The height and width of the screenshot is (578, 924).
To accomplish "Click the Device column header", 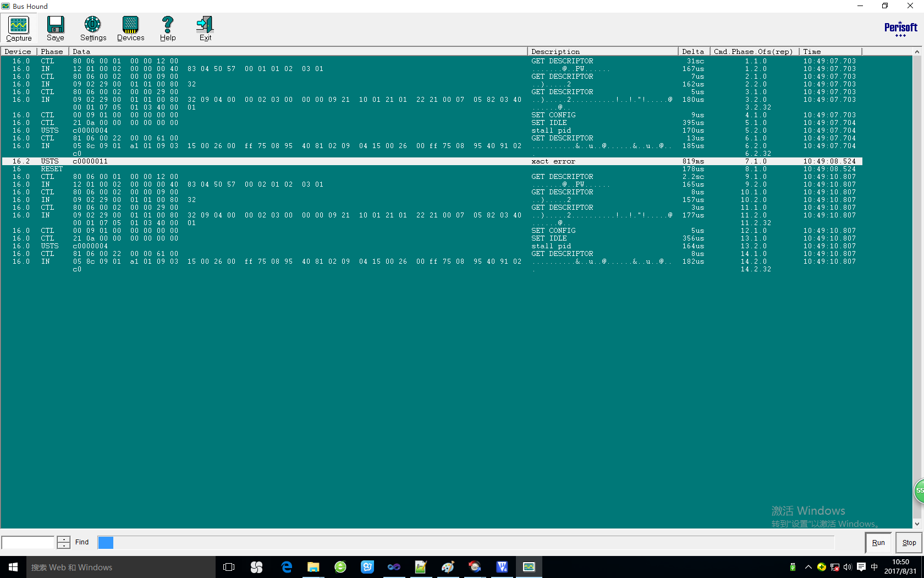I will pyautogui.click(x=19, y=51).
